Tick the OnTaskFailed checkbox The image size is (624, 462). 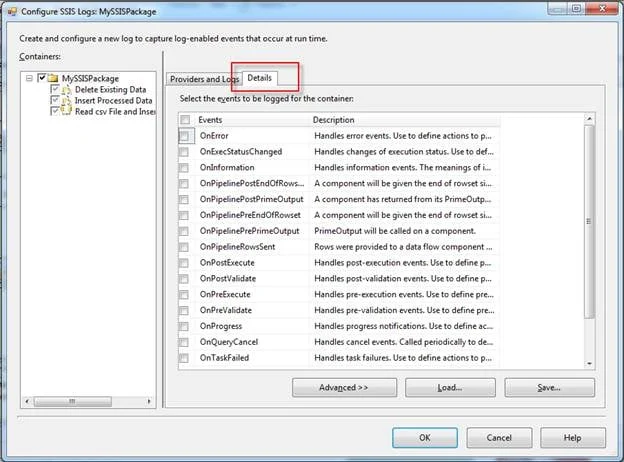(184, 358)
